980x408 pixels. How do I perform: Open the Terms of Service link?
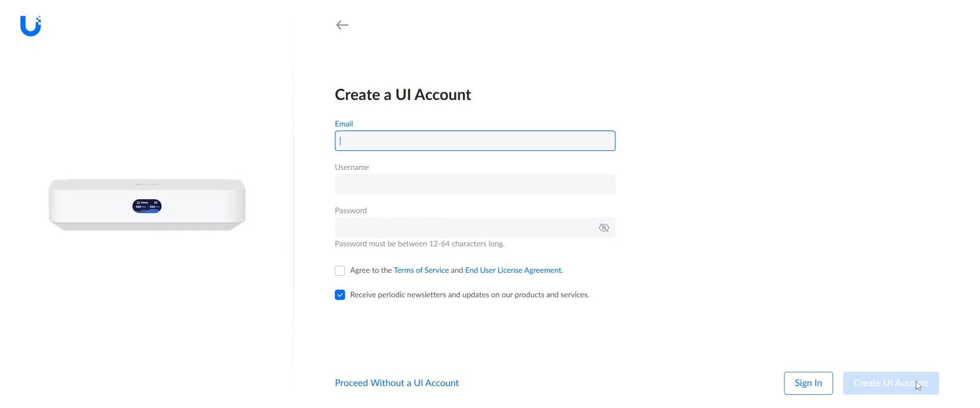point(421,270)
